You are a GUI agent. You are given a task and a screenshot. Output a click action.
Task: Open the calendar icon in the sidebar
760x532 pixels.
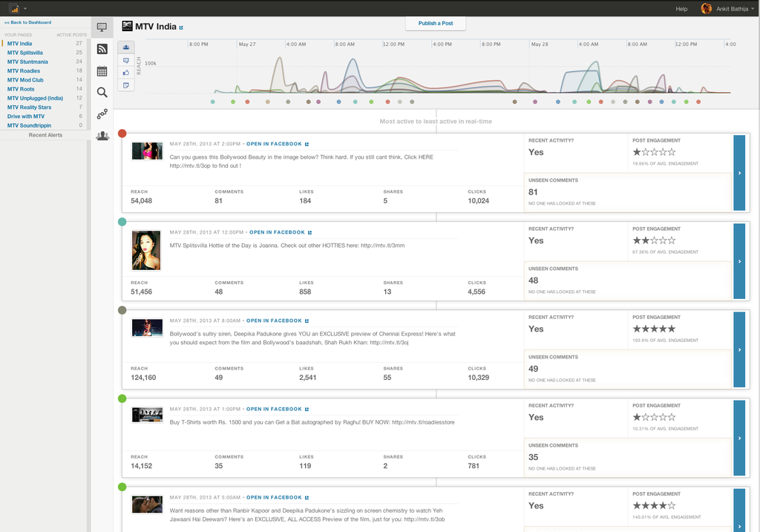(x=102, y=71)
